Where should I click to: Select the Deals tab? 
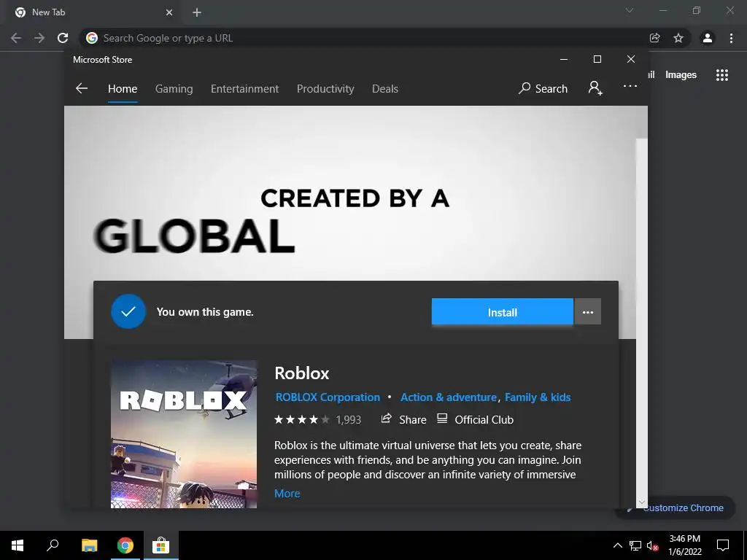(x=385, y=88)
